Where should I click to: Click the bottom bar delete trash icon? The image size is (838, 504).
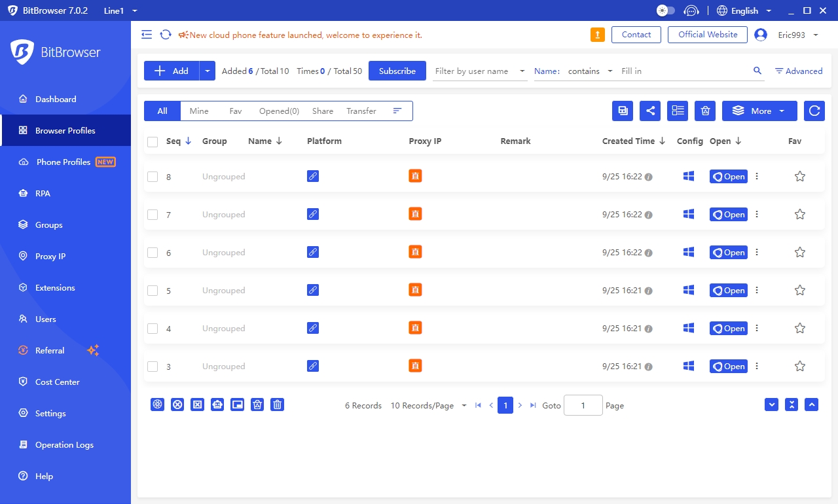coord(278,405)
